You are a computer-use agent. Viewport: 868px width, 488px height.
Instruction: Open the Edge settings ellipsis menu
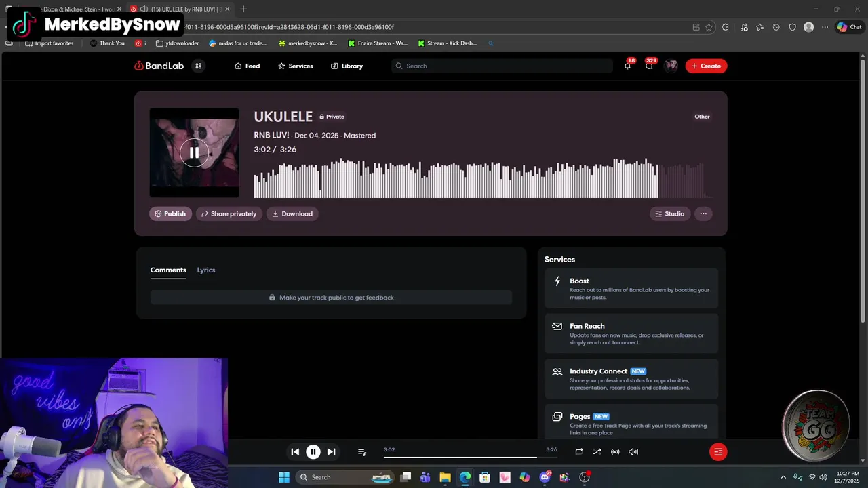[825, 27]
